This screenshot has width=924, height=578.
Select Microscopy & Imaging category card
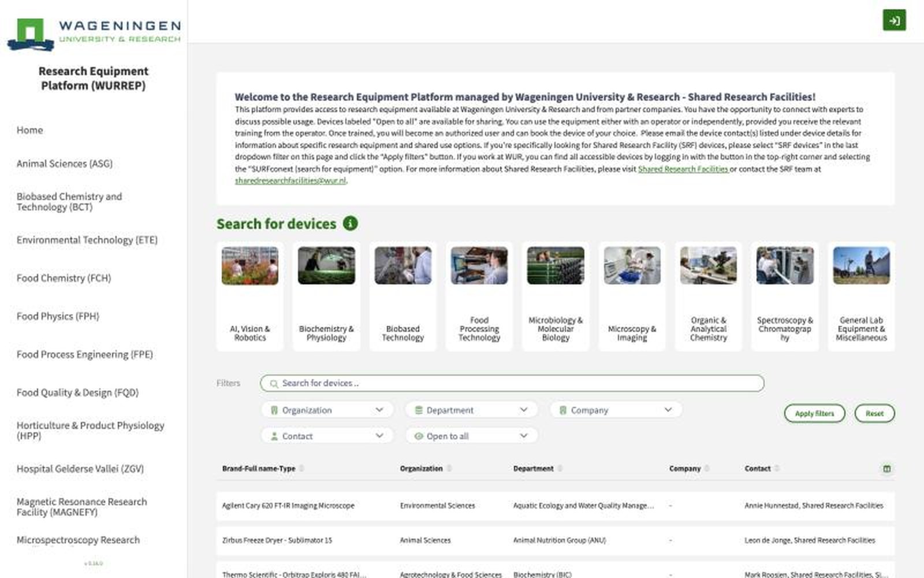(632, 297)
